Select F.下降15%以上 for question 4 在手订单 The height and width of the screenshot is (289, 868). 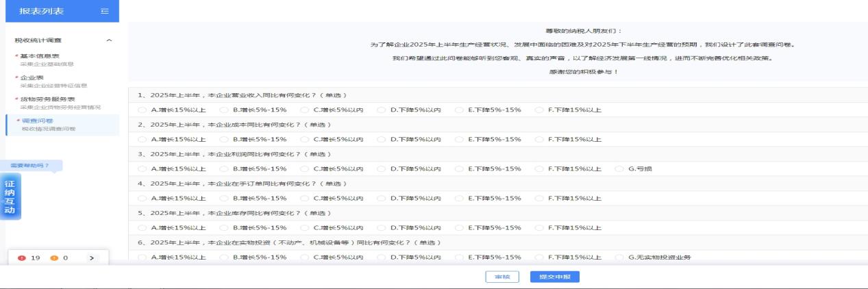pos(539,198)
